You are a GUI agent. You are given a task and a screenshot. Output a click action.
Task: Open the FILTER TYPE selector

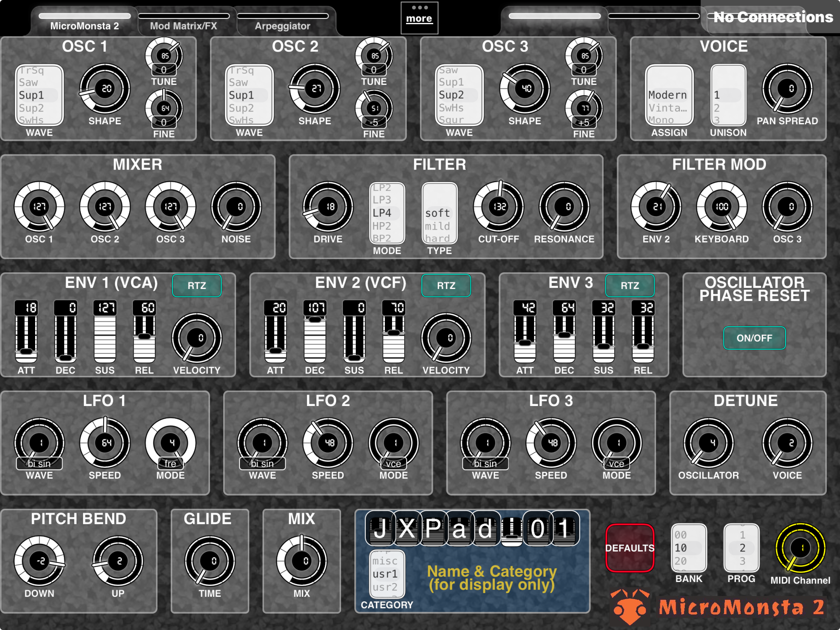coord(439,213)
